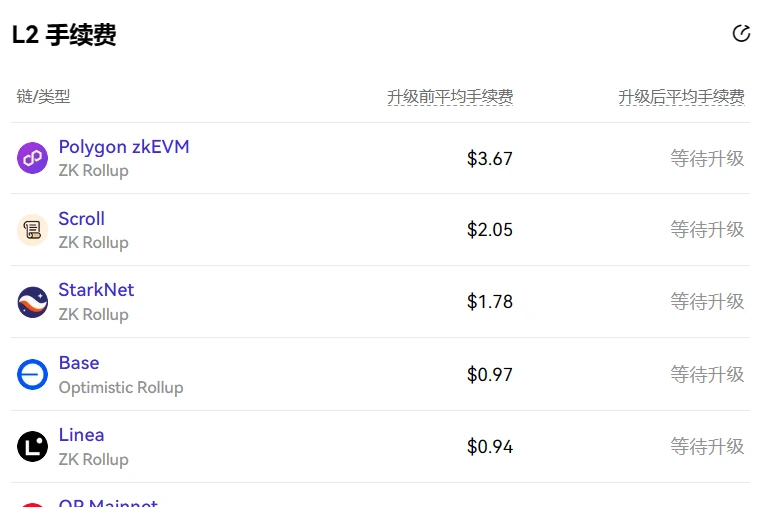This screenshot has height=526, width=766.
Task: Open the OP Mainnet link at bottom
Action: coord(108,506)
